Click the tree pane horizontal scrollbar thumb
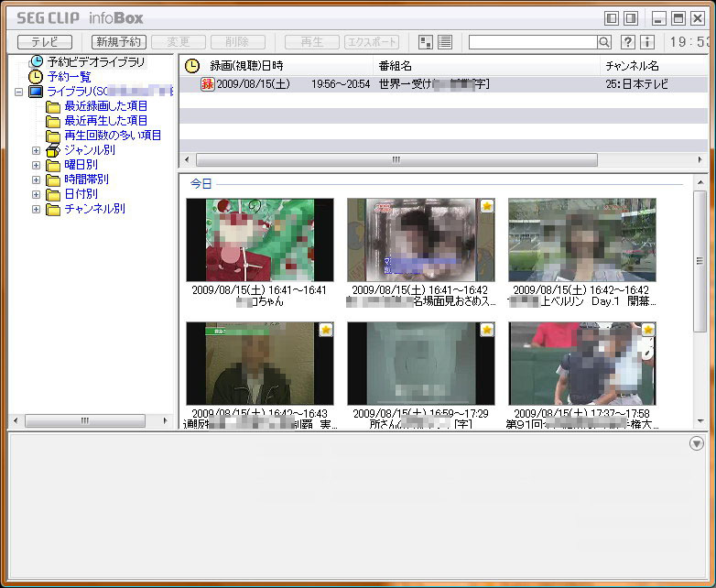This screenshot has height=588, width=716. click(x=85, y=420)
